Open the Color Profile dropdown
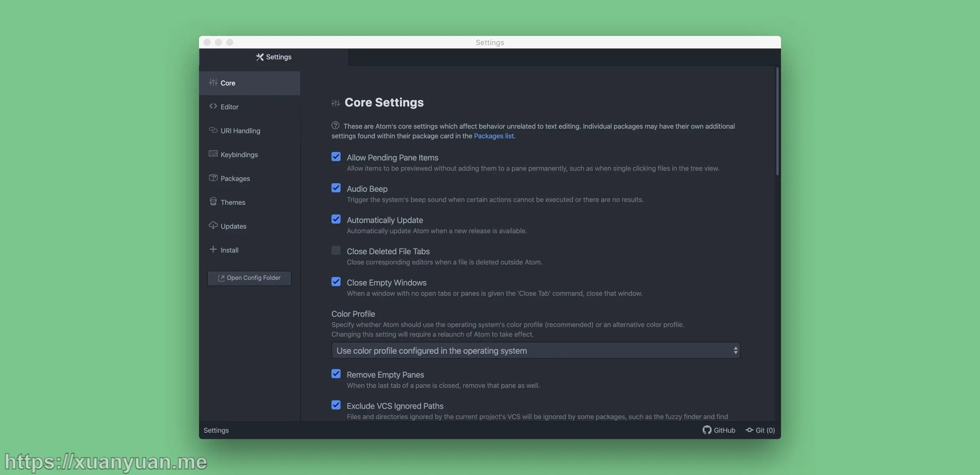The width and height of the screenshot is (980, 475). (x=536, y=350)
